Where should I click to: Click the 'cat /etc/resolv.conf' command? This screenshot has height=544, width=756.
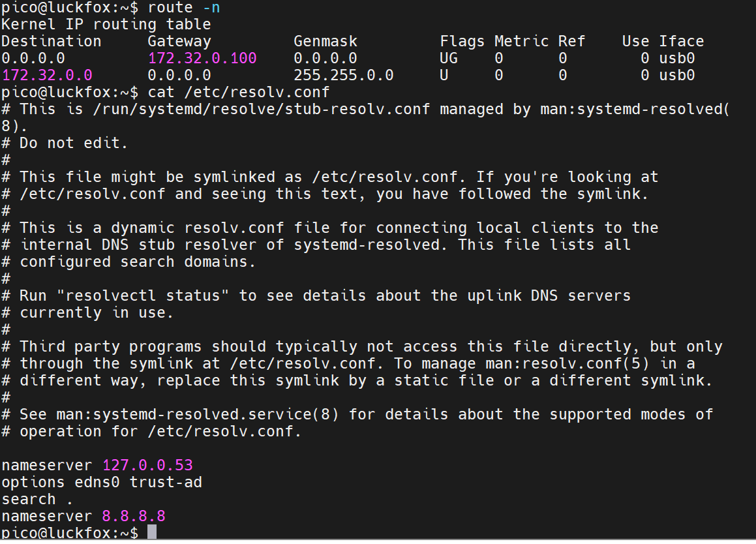239,92
